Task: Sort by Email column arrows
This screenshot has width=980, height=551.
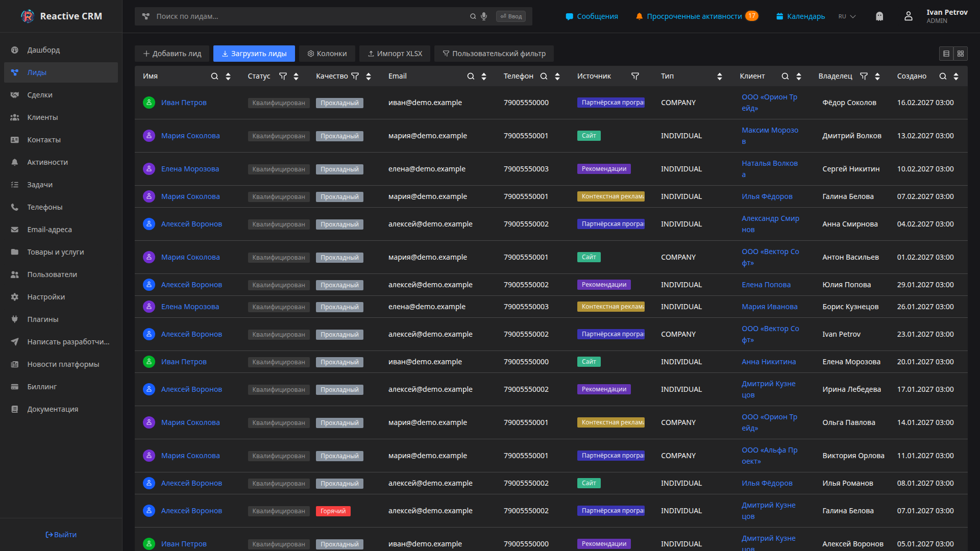Action: (484, 76)
